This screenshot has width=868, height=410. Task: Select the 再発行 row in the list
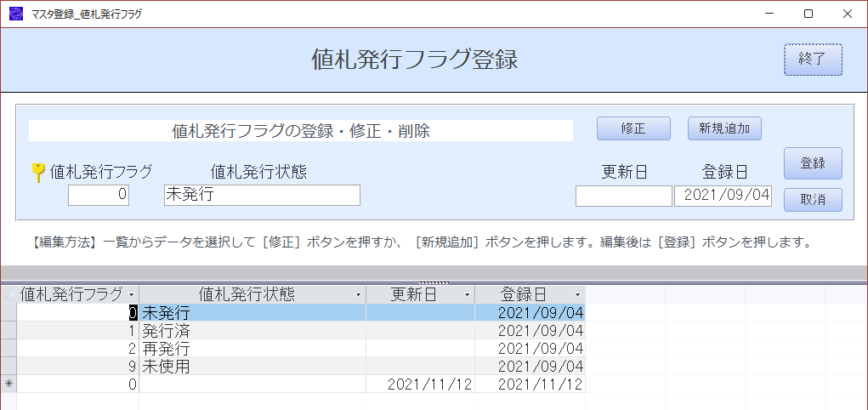point(292,349)
